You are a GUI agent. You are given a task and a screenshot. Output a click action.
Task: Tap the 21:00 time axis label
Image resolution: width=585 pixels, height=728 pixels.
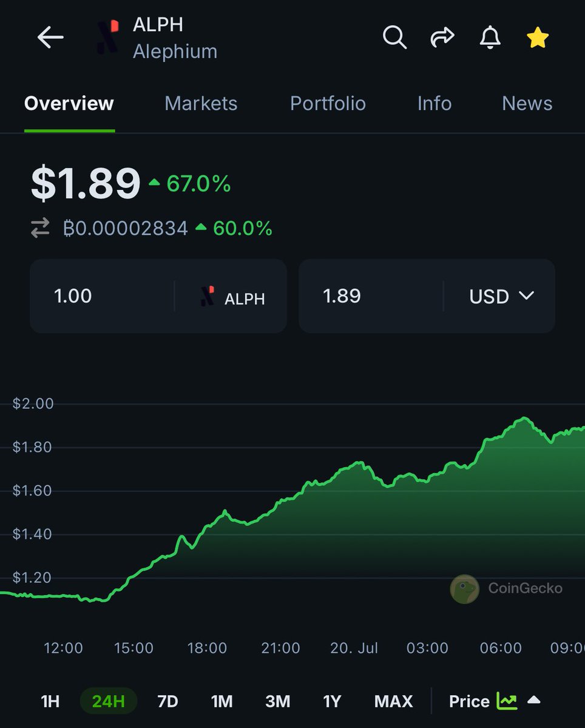coord(280,648)
